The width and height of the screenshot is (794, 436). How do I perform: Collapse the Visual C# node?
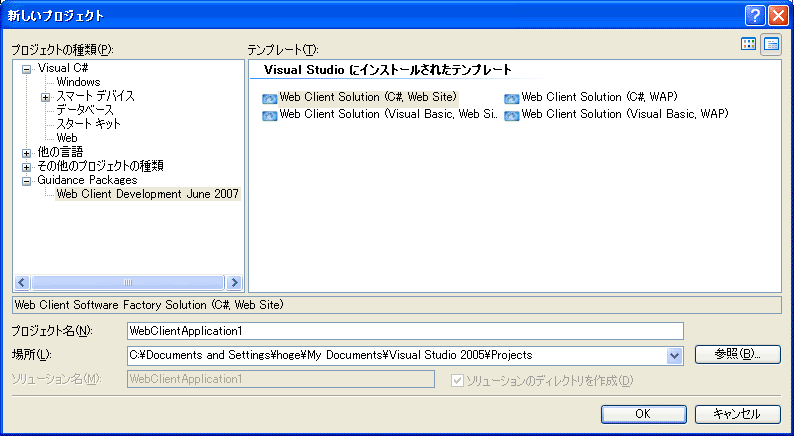(x=26, y=69)
